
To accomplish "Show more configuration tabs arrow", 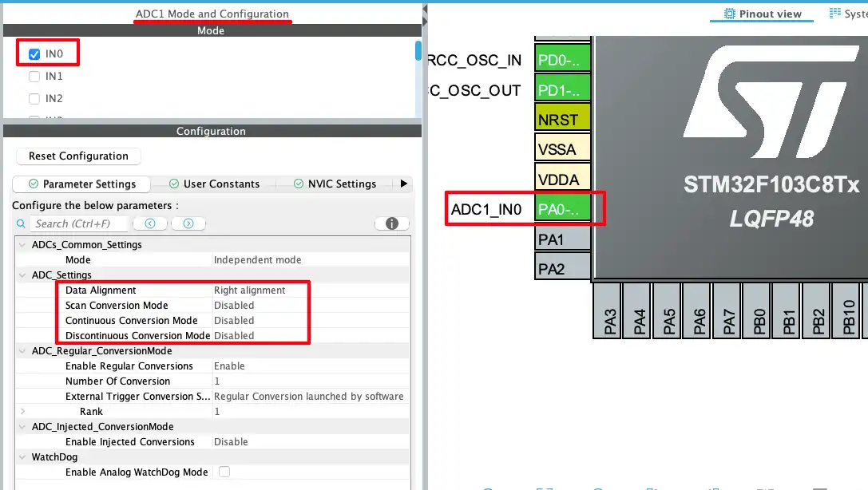I will pos(403,184).
